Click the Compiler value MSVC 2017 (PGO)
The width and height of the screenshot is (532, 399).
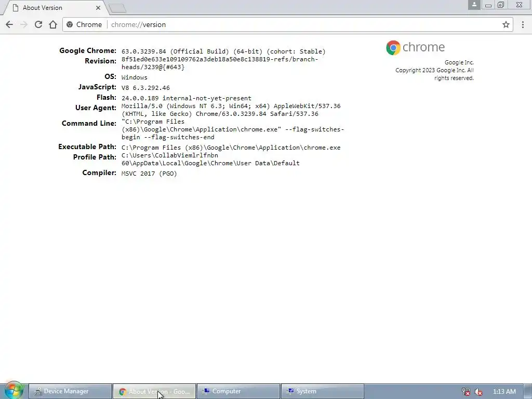149,174
